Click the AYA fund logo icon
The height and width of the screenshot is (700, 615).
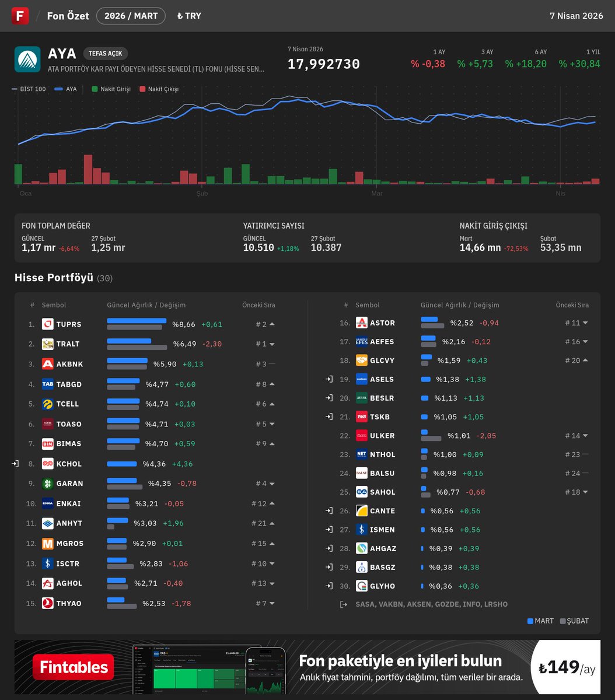pos(27,59)
